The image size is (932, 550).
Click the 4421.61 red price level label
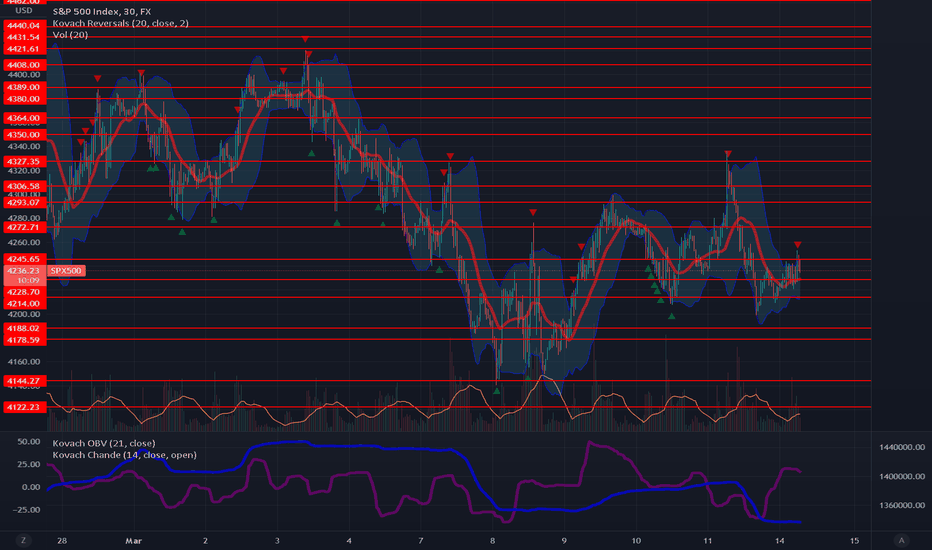pyautogui.click(x=24, y=49)
